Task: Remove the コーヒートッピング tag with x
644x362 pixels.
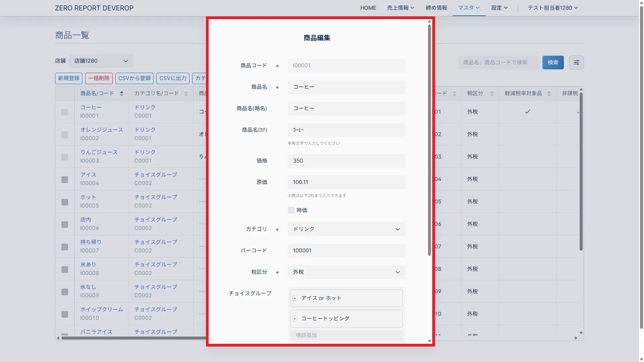Action: 295,319
